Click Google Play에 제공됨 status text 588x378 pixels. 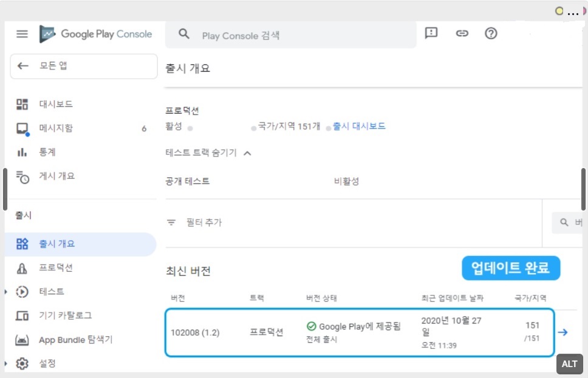tap(360, 326)
